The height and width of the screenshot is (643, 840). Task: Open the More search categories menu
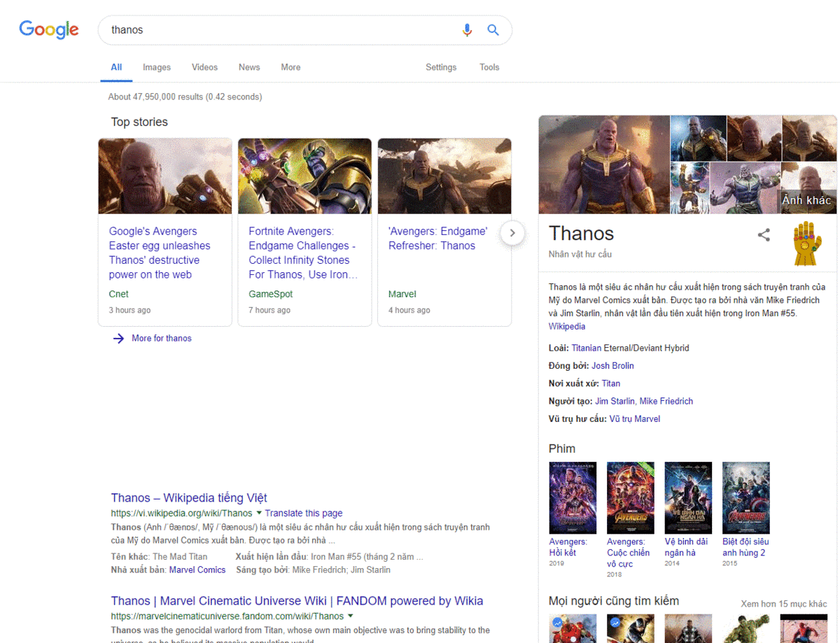(290, 67)
